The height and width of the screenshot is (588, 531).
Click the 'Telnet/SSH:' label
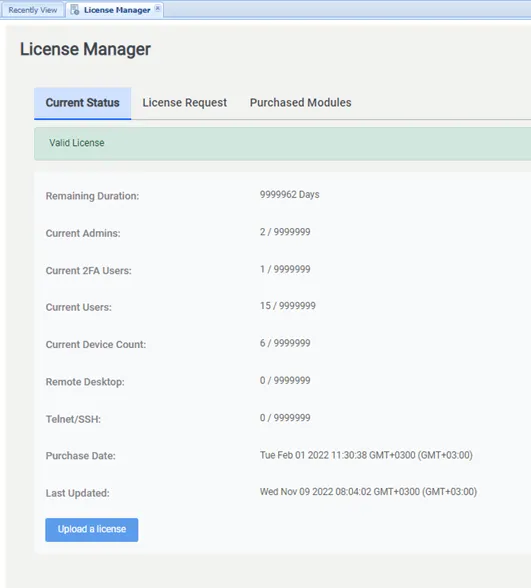point(73,419)
